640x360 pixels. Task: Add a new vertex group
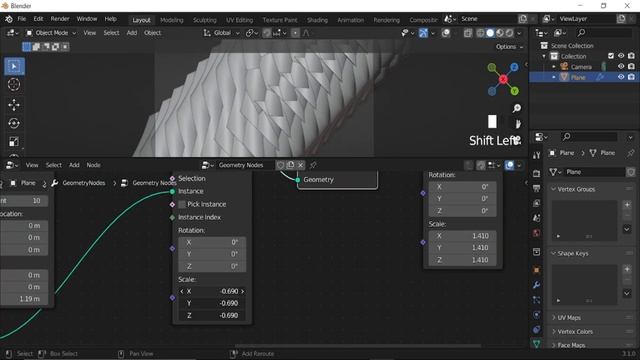pyautogui.click(x=627, y=204)
